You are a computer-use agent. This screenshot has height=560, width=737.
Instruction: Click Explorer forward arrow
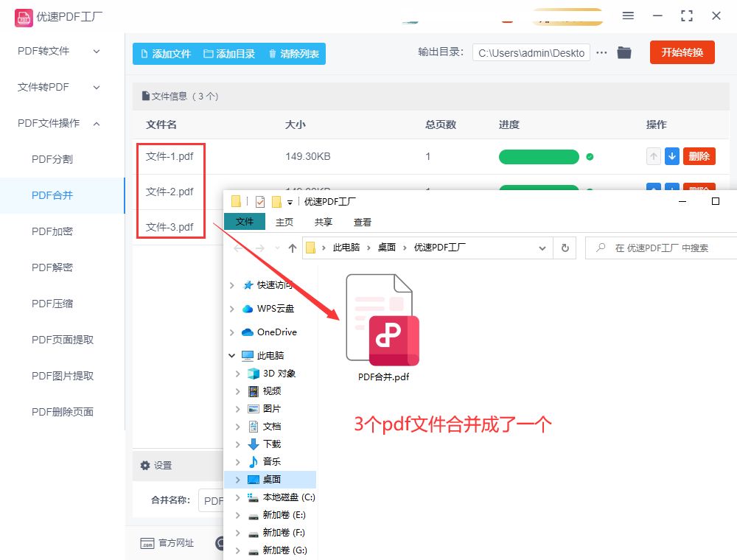point(259,248)
